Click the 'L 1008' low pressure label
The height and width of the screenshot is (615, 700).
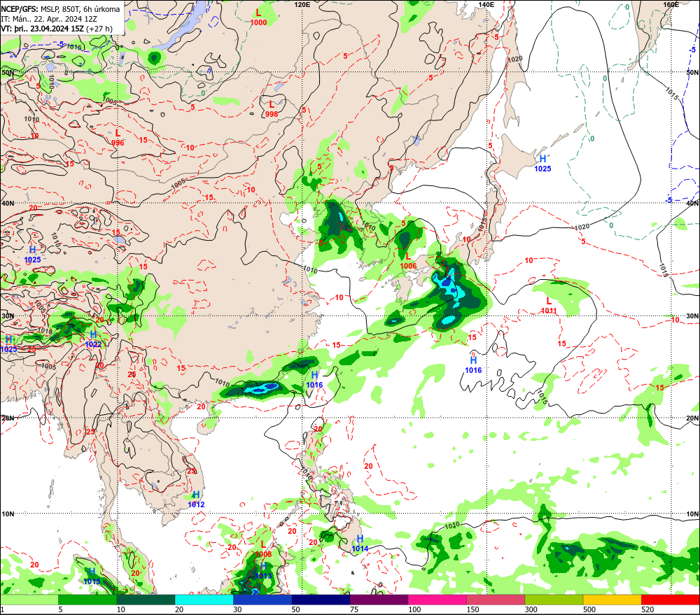[x=263, y=549]
